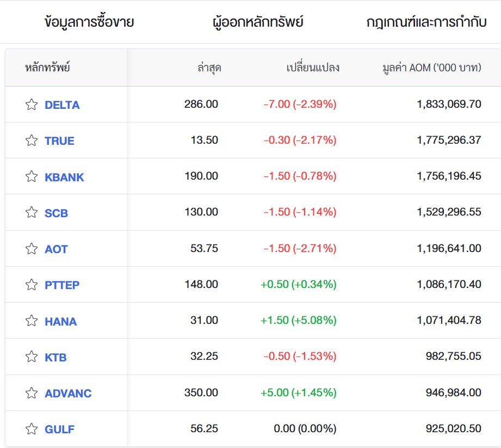Go to the ADVANC symbol page
Screen dimensions: 501x448
pyautogui.click(x=68, y=393)
